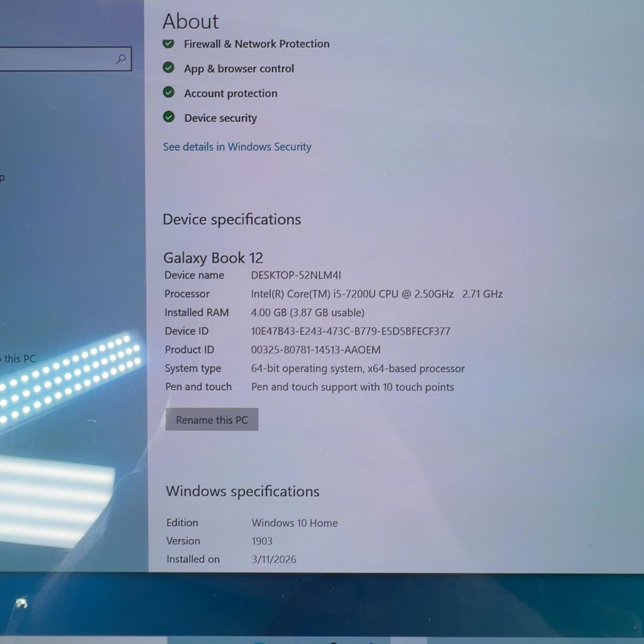644x644 pixels.
Task: Open the sidebar item ending in "p"
Action: coord(2,177)
